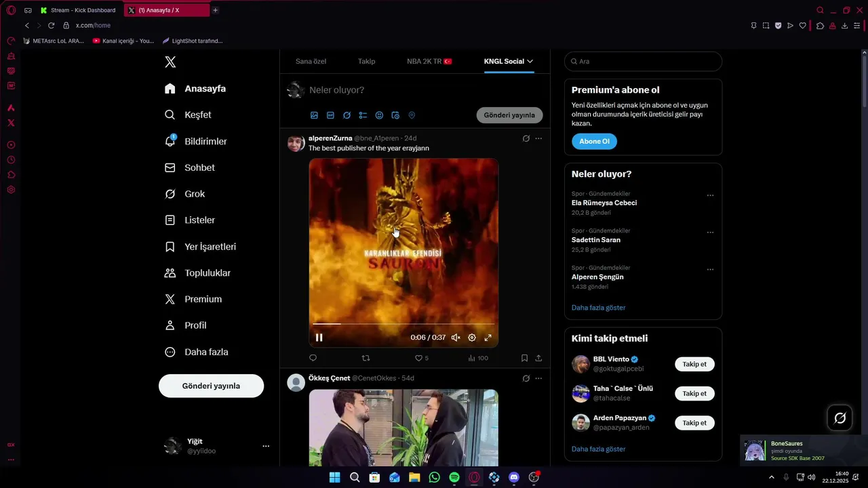The width and height of the screenshot is (868, 488).
Task: Show hidden system tray icons
Action: point(771,477)
